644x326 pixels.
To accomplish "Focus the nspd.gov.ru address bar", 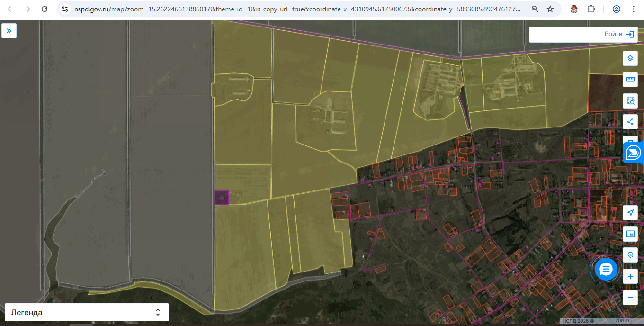I will 297,9.
